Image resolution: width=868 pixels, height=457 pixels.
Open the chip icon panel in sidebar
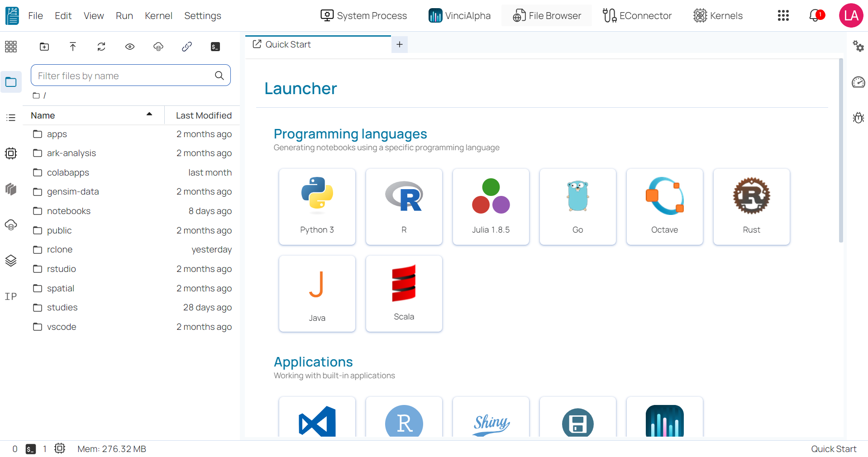coord(11,153)
